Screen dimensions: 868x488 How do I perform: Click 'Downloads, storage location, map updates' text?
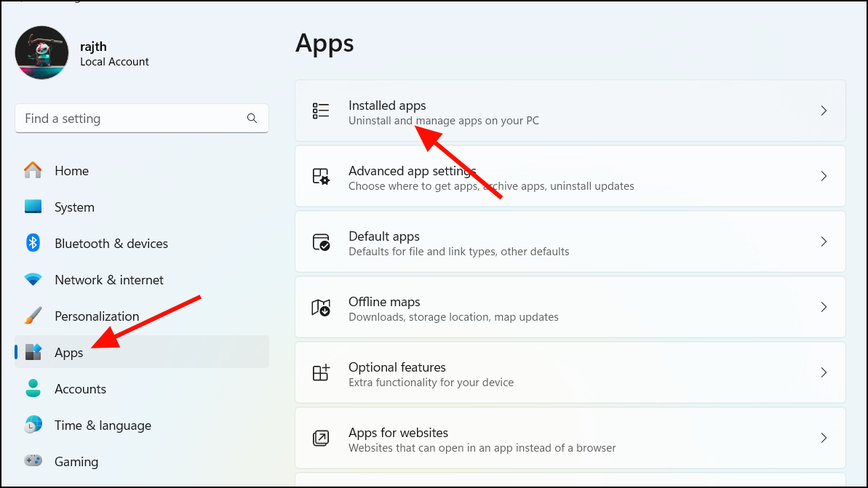click(x=453, y=317)
